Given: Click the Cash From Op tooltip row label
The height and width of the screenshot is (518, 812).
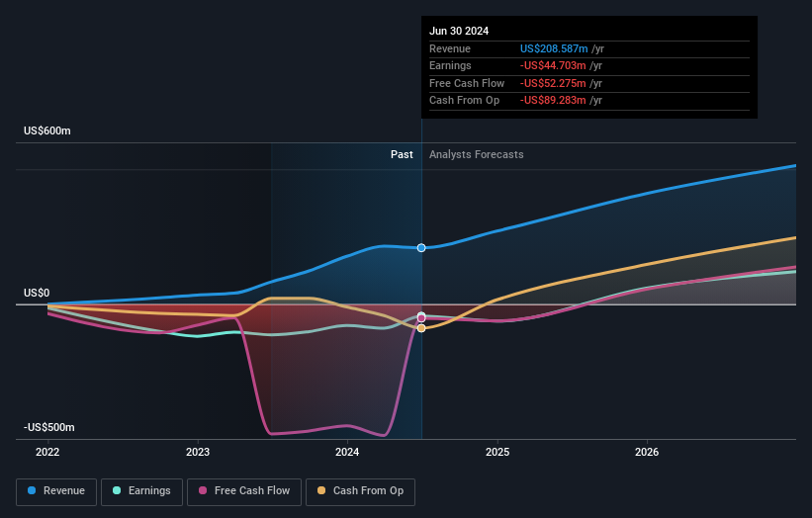Looking at the screenshot, I should [465, 101].
